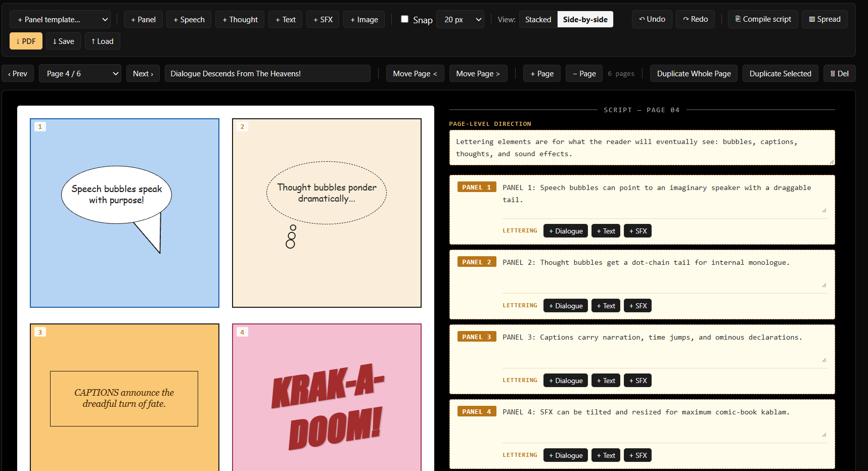Edit the page title field

pyautogui.click(x=267, y=73)
